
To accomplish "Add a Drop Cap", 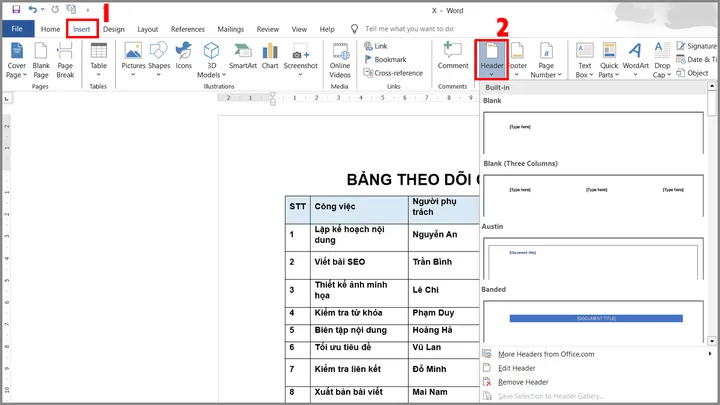I will (662, 60).
